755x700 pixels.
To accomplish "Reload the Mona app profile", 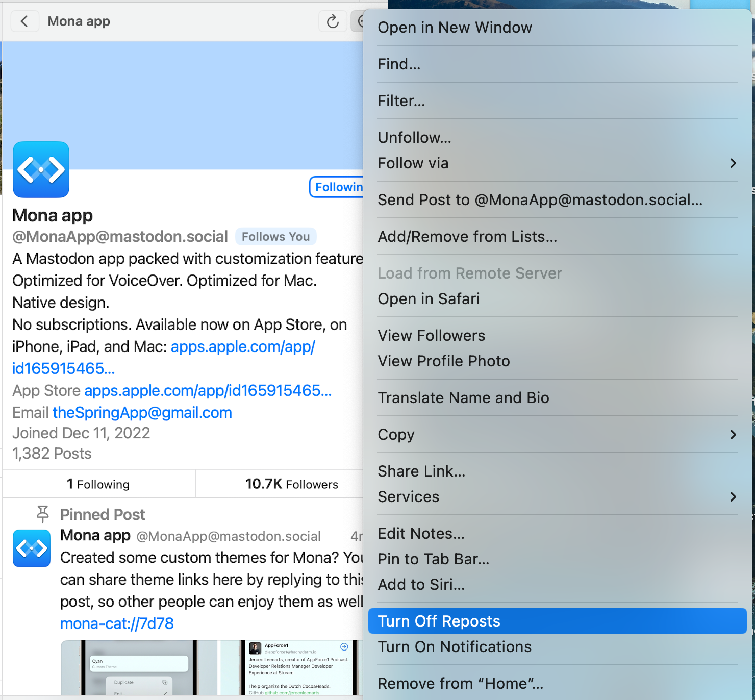I will 333,21.
